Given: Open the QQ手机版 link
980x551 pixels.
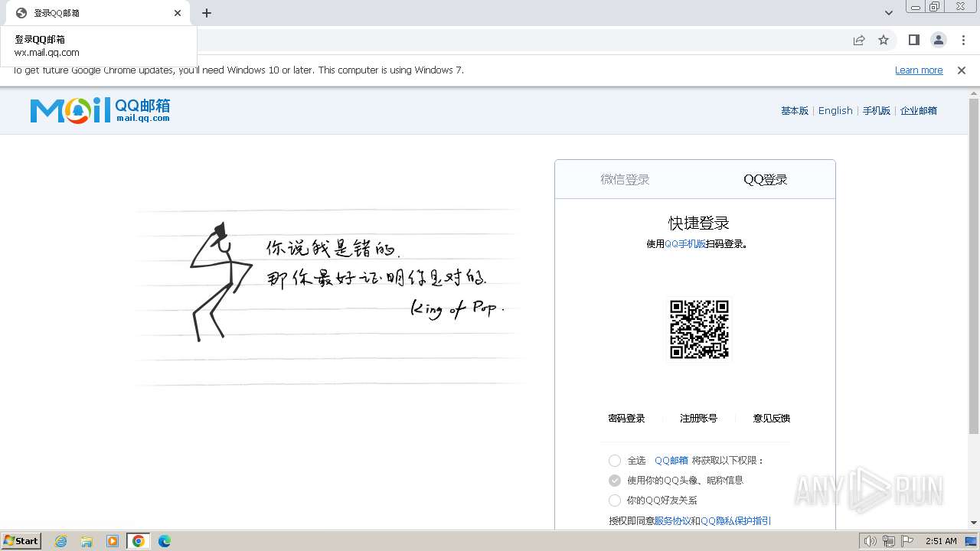Looking at the screenshot, I should click(685, 244).
